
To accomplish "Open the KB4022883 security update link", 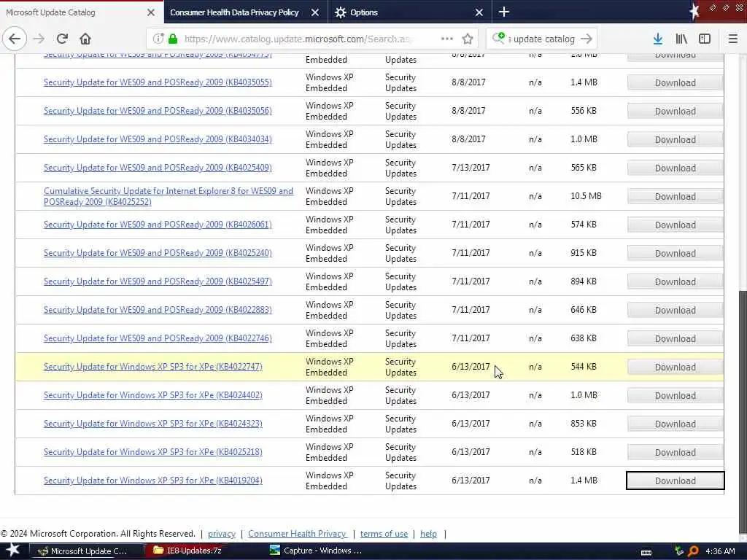I will (158, 310).
